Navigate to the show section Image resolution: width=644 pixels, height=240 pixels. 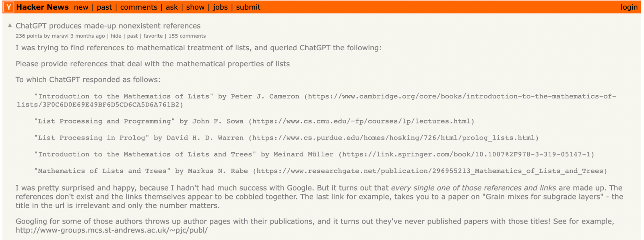point(195,7)
